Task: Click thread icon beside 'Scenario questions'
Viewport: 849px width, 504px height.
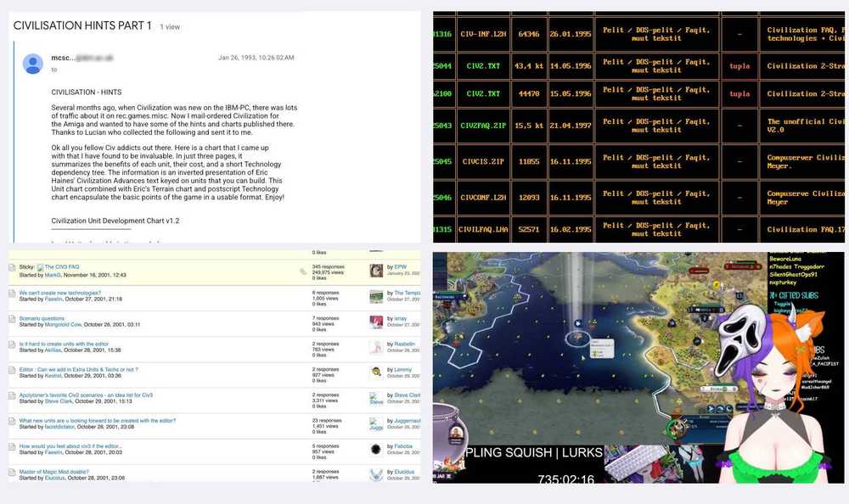Action: [x=12, y=319]
